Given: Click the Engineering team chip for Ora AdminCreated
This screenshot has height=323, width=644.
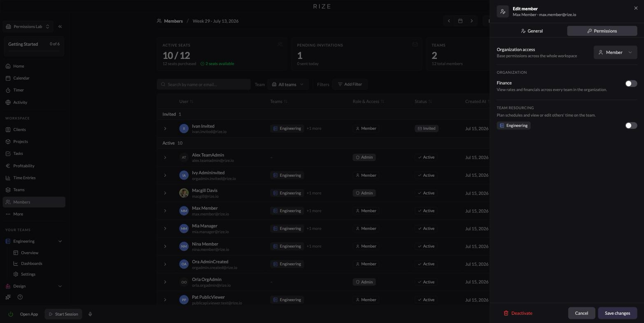Looking at the screenshot, I should click(287, 264).
